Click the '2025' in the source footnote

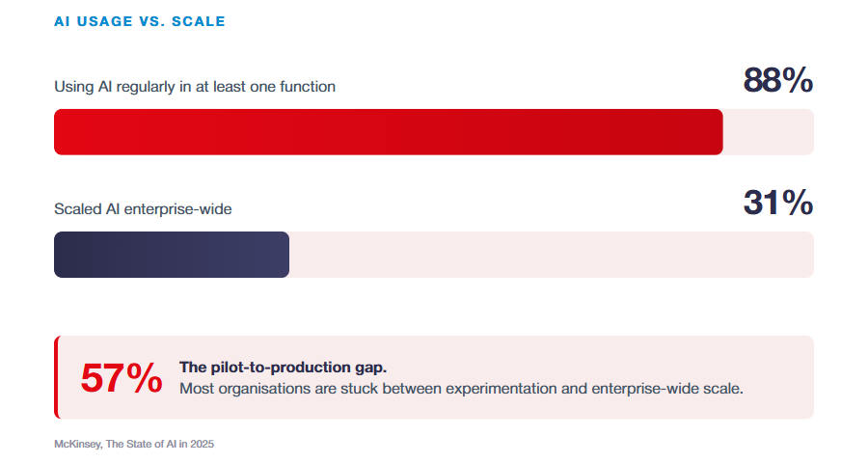[203, 444]
